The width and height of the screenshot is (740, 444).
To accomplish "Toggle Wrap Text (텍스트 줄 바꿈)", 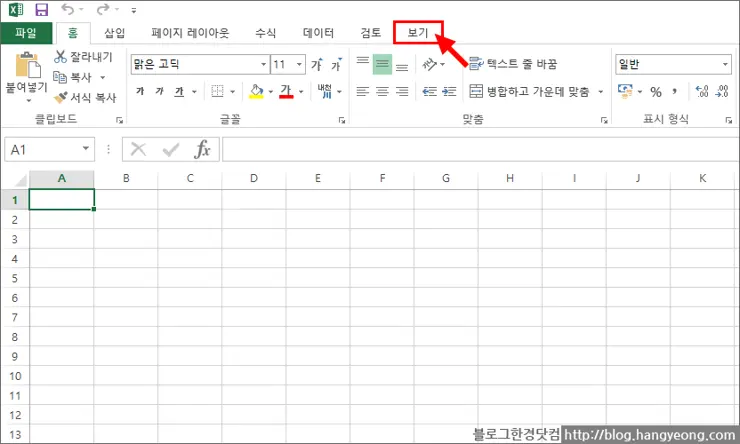I will [512, 64].
